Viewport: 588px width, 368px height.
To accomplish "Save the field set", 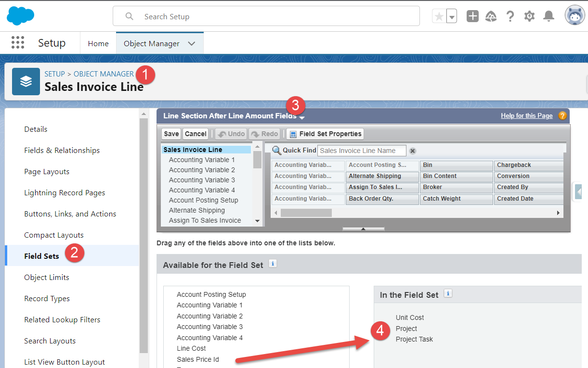I will (x=171, y=134).
